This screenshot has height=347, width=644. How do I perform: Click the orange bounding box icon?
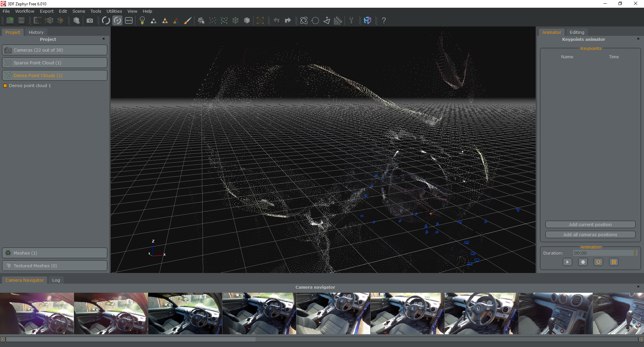[260, 21]
